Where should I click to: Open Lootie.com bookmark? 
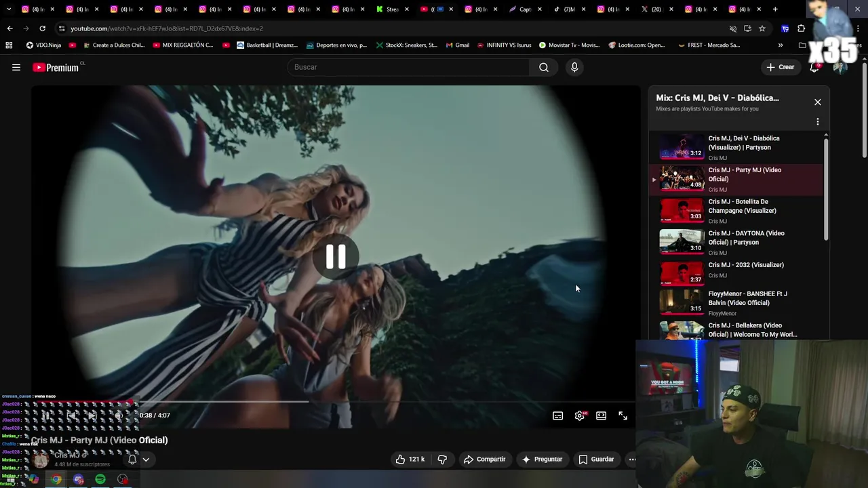click(637, 45)
